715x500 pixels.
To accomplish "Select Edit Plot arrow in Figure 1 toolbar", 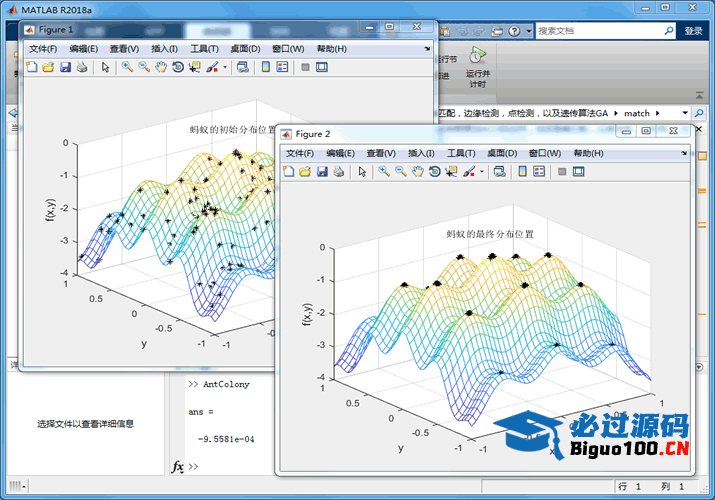I will [x=105, y=67].
